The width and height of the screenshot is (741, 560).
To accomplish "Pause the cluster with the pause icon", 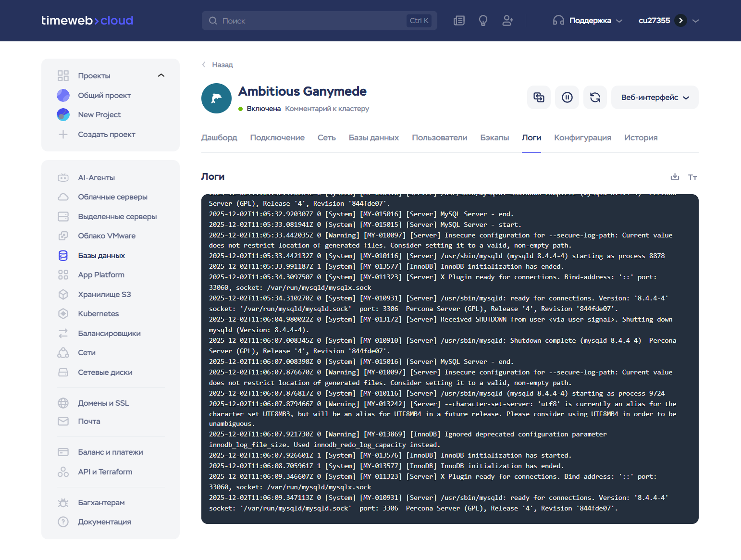I will pyautogui.click(x=567, y=98).
